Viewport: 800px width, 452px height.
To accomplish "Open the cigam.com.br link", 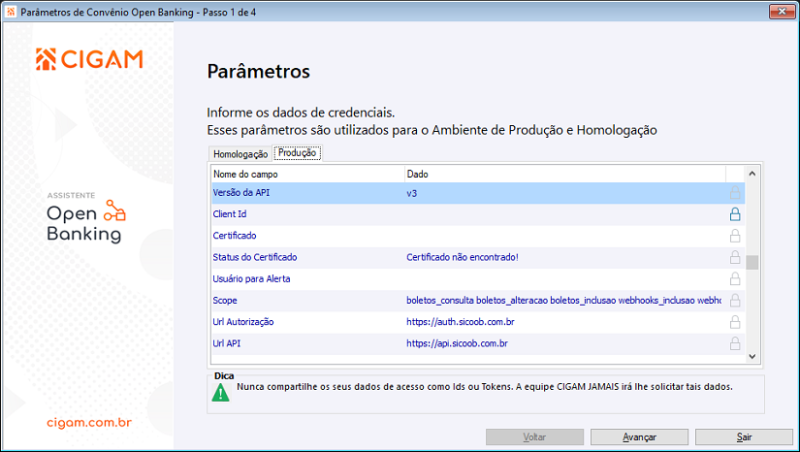I will click(x=89, y=422).
